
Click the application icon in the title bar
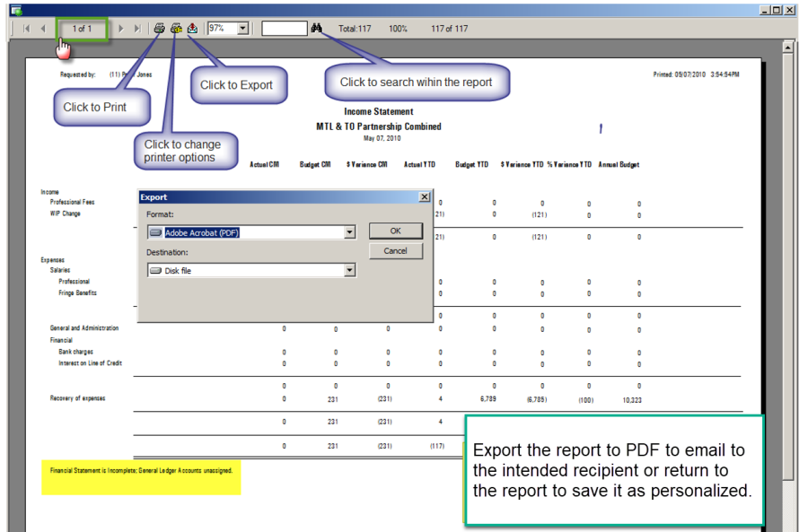click(x=16, y=10)
